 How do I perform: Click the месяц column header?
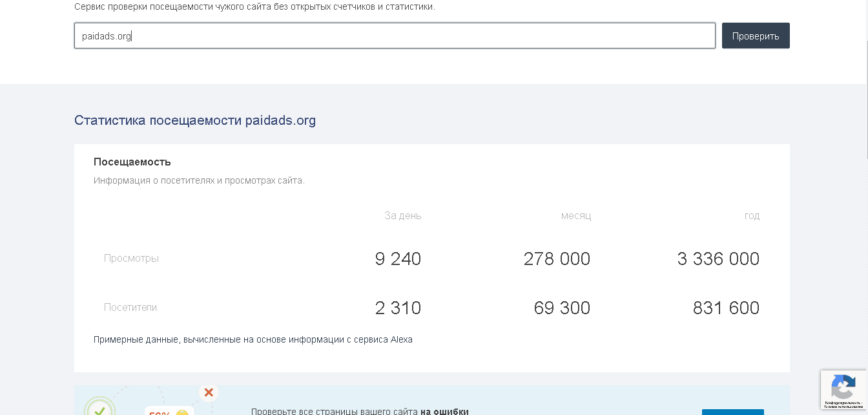point(575,215)
